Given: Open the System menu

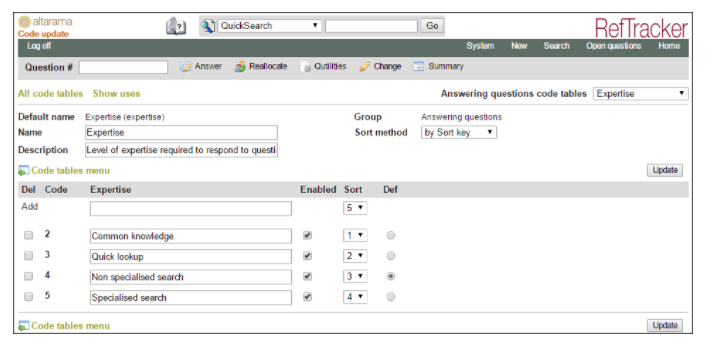Looking at the screenshot, I should click(x=480, y=46).
